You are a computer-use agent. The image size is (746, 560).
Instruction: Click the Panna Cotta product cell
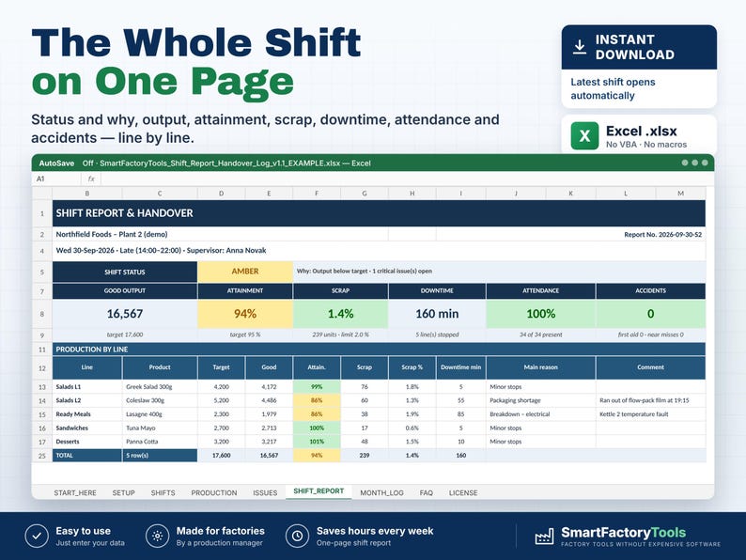[x=160, y=442]
